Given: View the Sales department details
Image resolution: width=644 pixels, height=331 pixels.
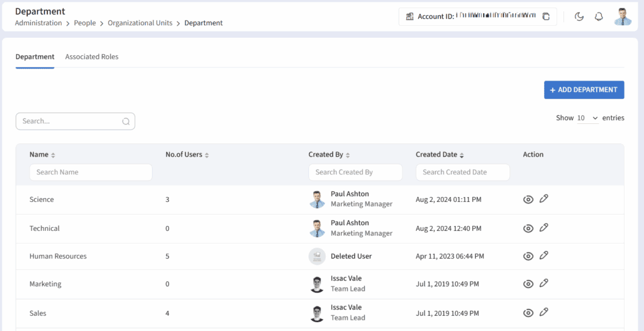Looking at the screenshot, I should coord(528,313).
